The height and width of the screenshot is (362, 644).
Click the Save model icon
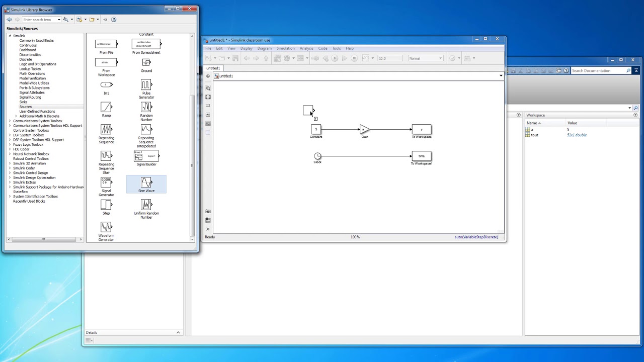click(x=235, y=58)
